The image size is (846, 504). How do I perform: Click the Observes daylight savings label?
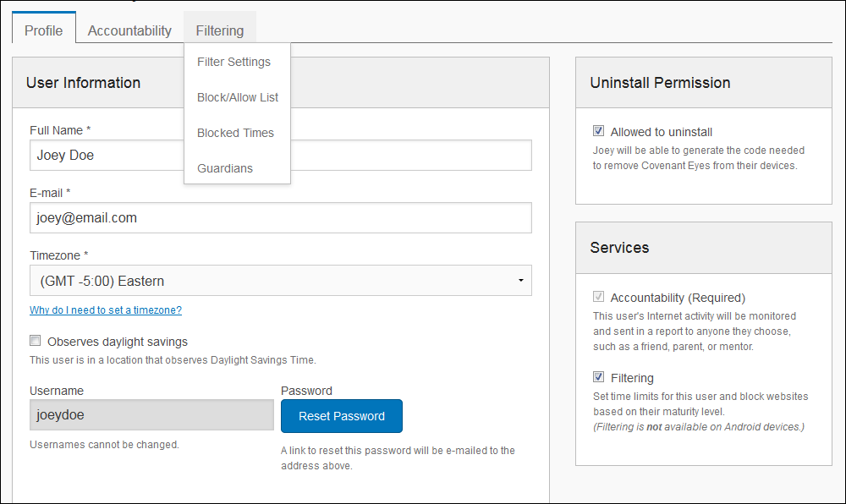(118, 342)
